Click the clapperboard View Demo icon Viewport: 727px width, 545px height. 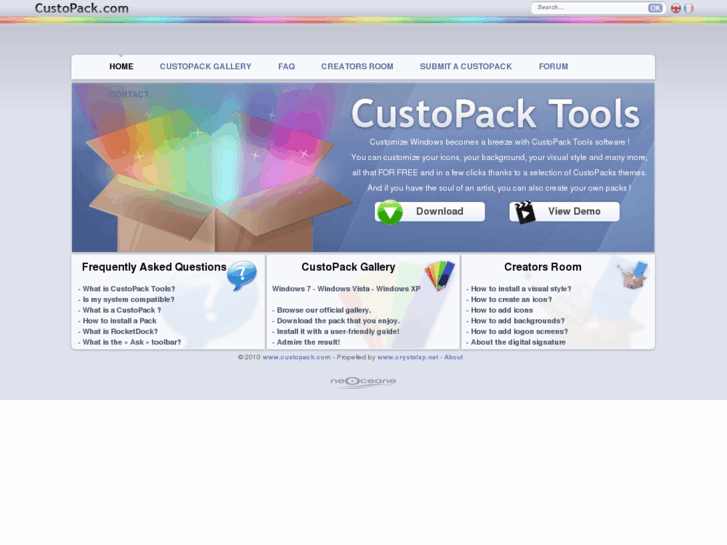coord(525,212)
